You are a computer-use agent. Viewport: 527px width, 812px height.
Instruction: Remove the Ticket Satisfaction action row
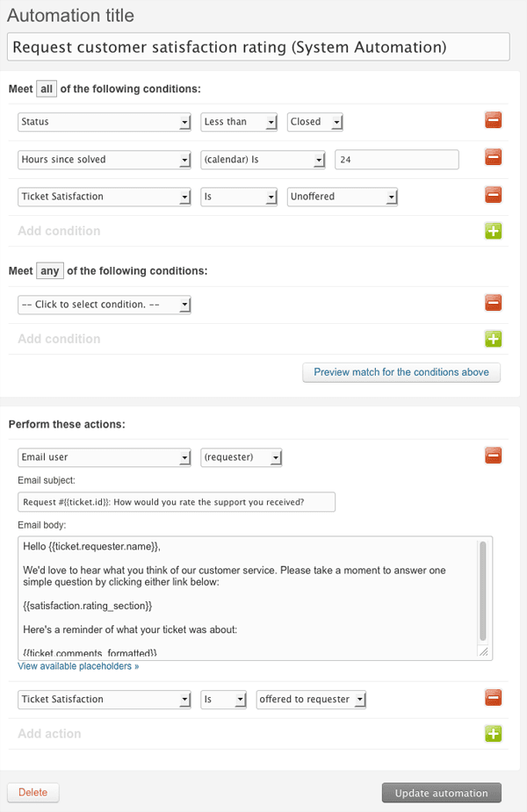493,697
